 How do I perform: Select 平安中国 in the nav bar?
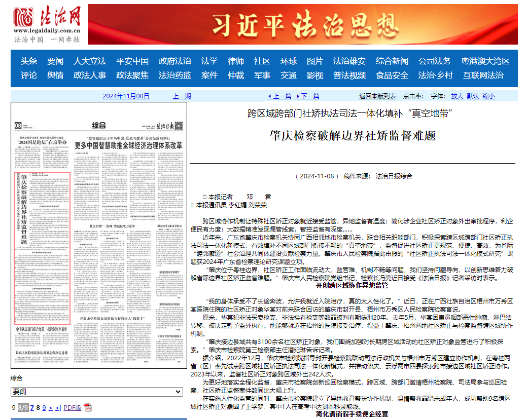point(132,61)
